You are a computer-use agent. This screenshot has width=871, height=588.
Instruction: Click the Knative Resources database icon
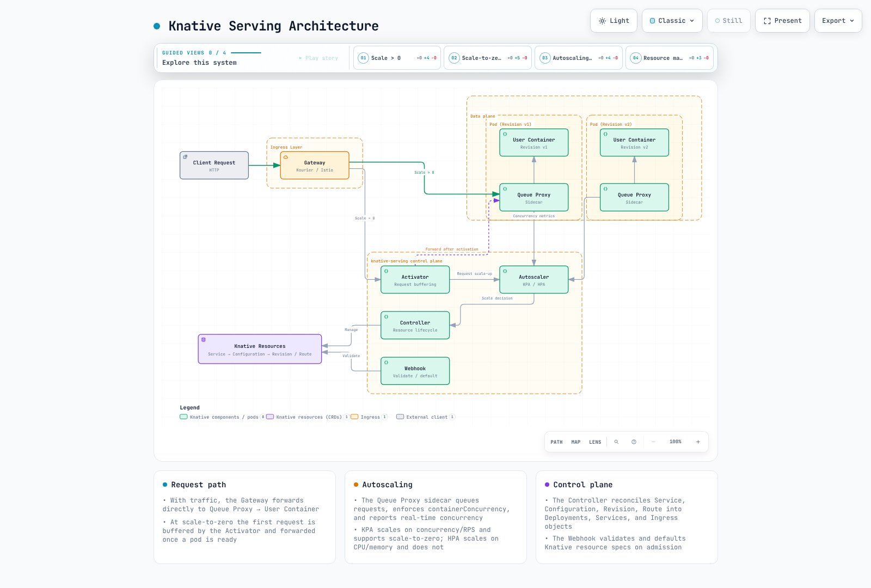click(204, 340)
